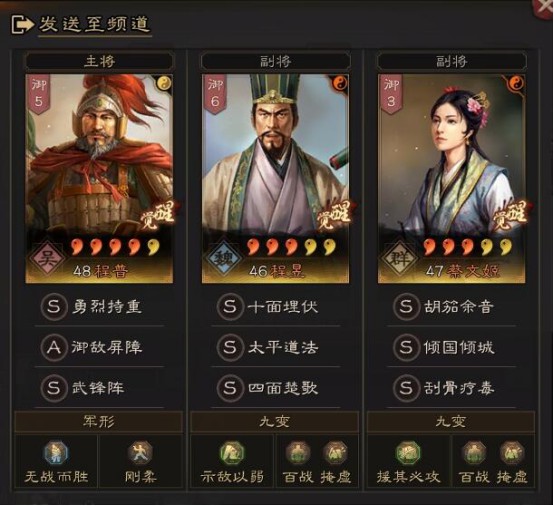Open the 蔡文姬 portrait card

point(451,179)
